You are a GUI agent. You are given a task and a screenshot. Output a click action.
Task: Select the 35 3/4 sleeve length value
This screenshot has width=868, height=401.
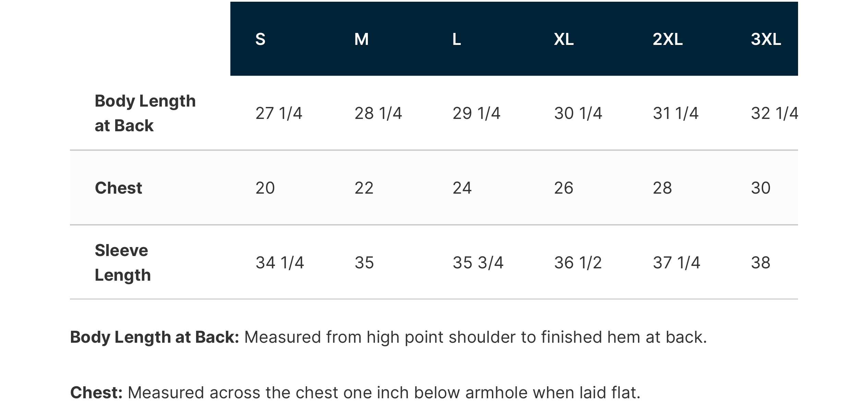click(x=478, y=263)
